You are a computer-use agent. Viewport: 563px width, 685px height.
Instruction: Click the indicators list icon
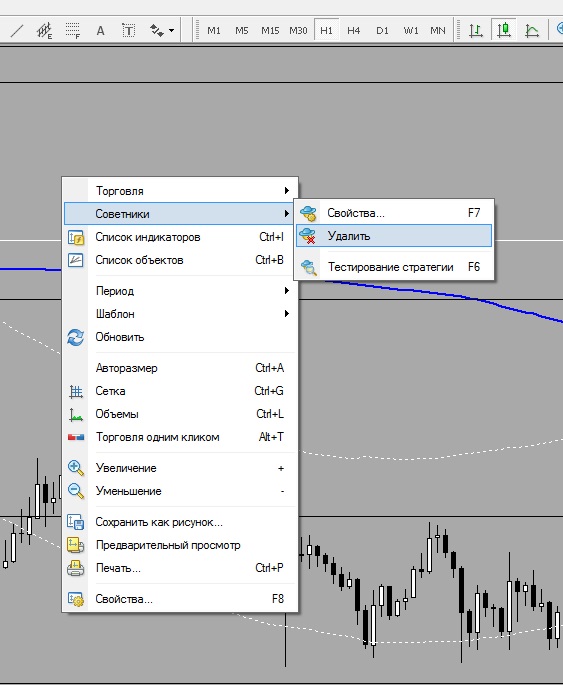pyautogui.click(x=76, y=238)
